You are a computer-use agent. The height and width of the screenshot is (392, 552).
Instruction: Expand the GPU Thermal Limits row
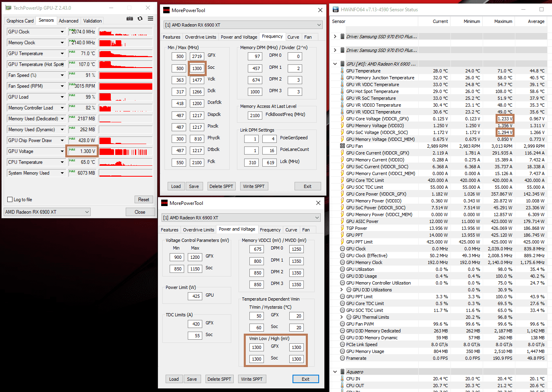coord(342,317)
